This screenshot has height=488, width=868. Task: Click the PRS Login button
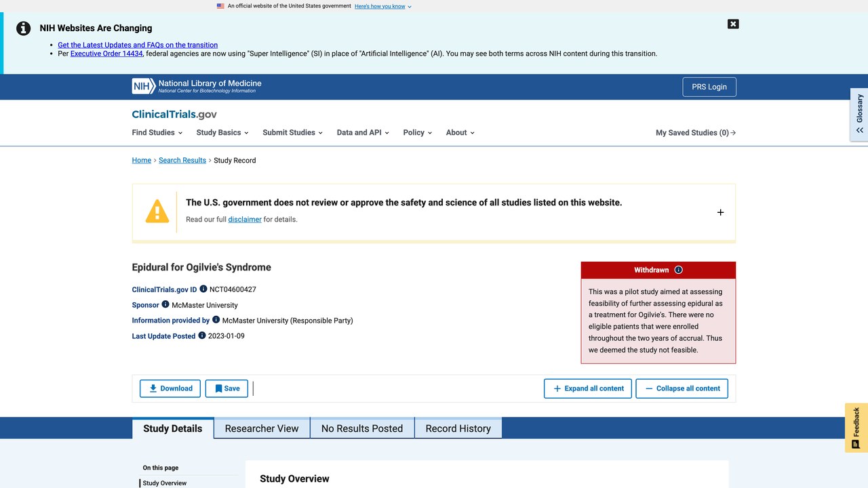point(709,87)
